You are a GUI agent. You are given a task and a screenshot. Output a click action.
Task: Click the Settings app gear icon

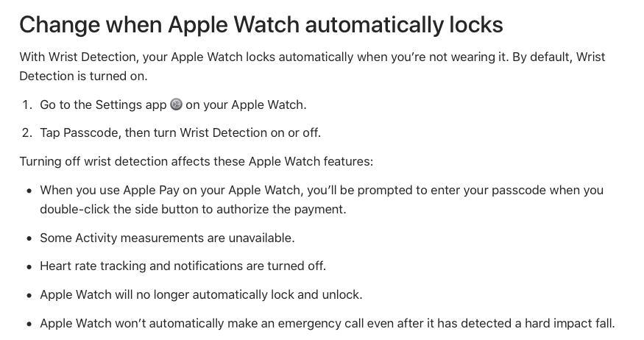pyautogui.click(x=176, y=105)
